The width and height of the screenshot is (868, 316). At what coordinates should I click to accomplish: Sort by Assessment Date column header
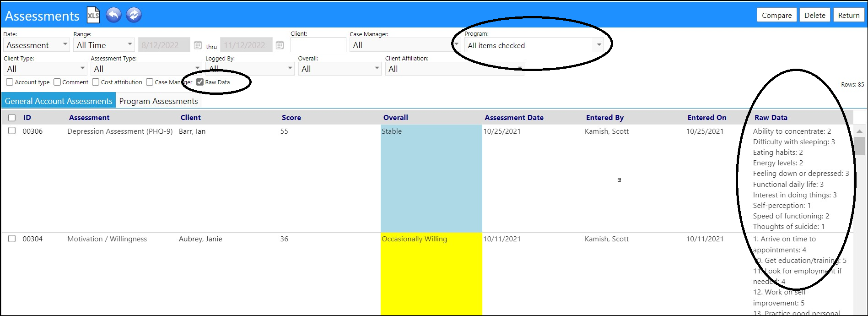pyautogui.click(x=514, y=118)
